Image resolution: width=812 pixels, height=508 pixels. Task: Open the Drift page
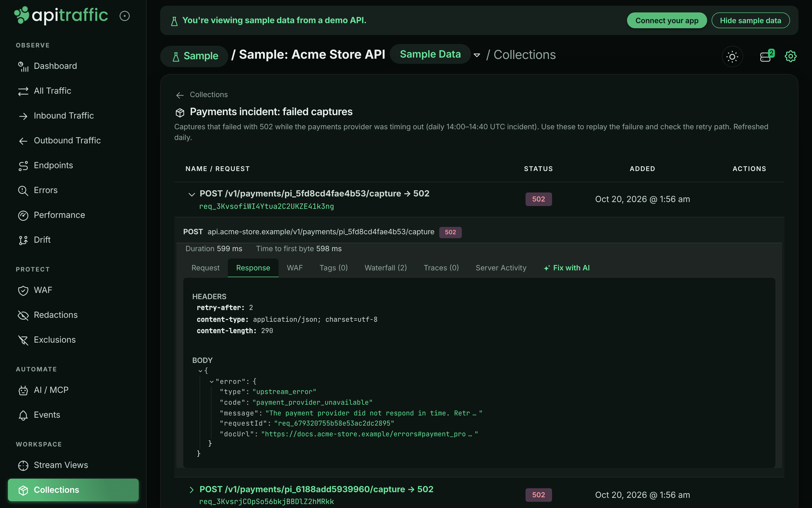(x=73, y=240)
